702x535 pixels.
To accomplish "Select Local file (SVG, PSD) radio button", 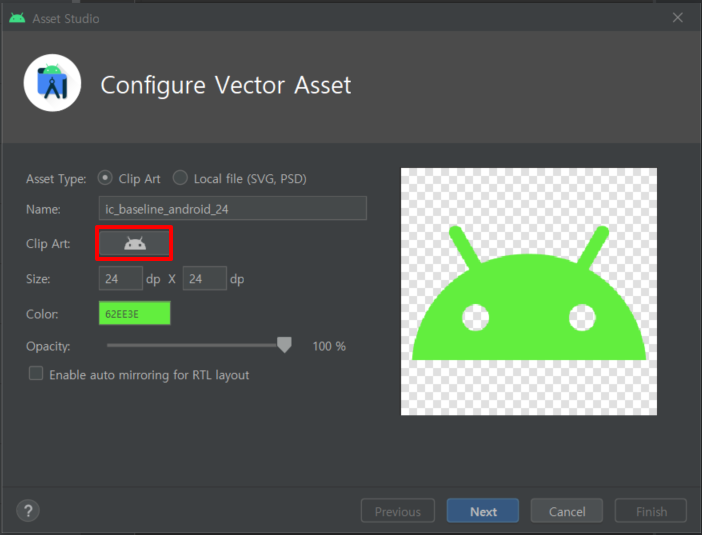I will tap(180, 178).
